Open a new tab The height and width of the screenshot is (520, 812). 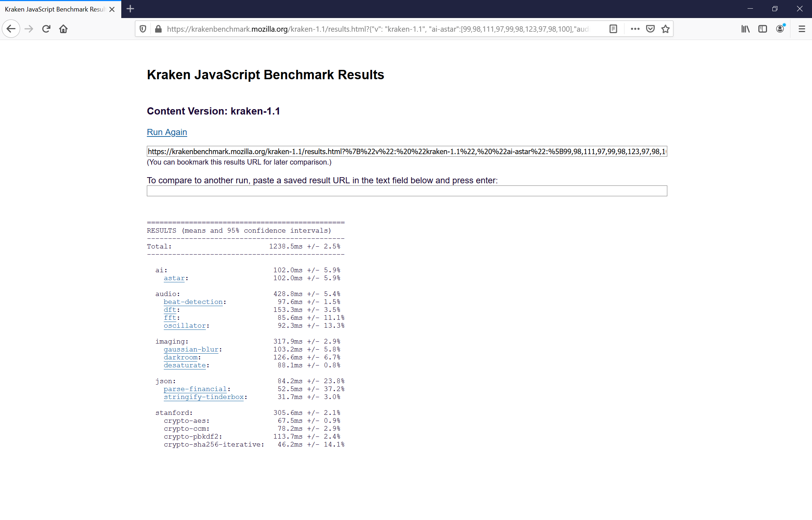(131, 9)
